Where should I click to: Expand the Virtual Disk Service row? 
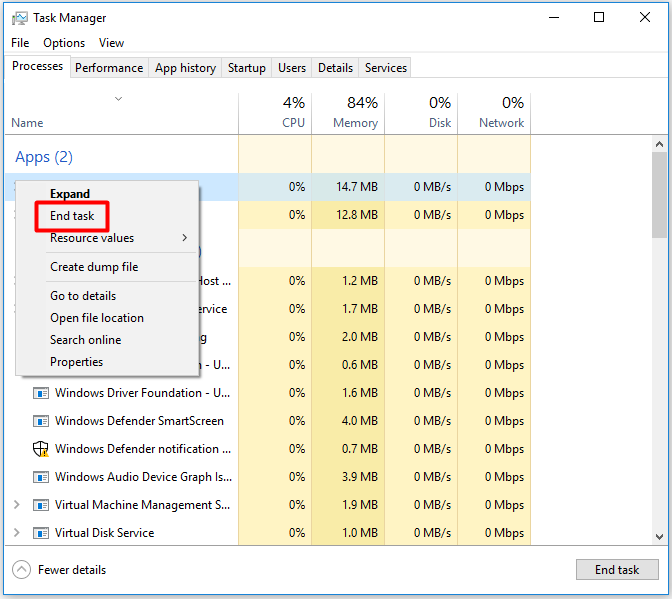[17, 533]
